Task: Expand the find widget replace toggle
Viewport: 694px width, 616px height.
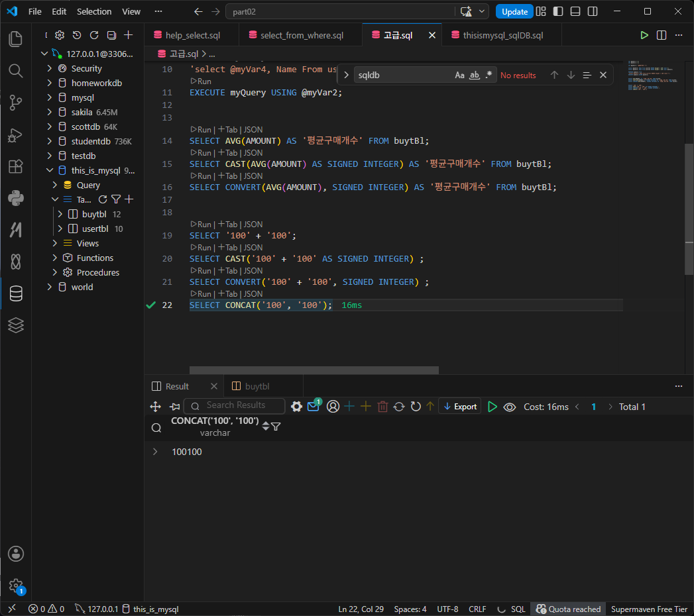Action: pyautogui.click(x=346, y=75)
